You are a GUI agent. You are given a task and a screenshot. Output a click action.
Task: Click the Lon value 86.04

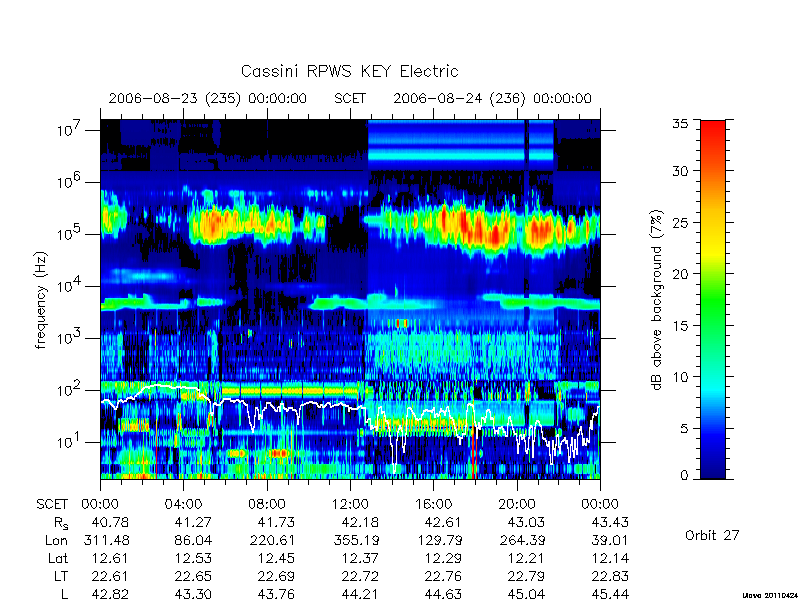(x=193, y=540)
